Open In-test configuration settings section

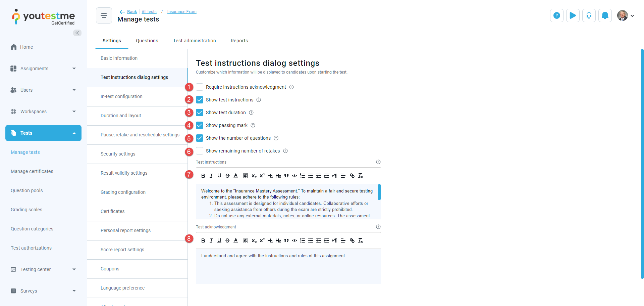point(137,96)
